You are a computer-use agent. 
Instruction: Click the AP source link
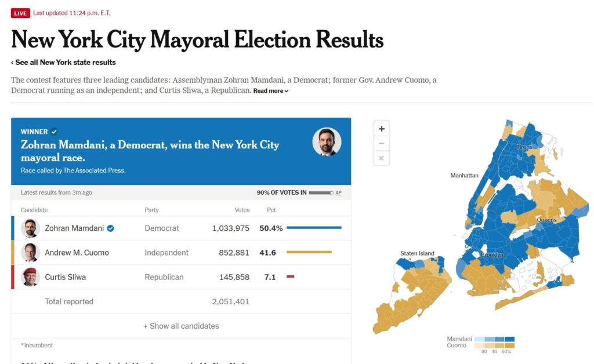coord(338,193)
